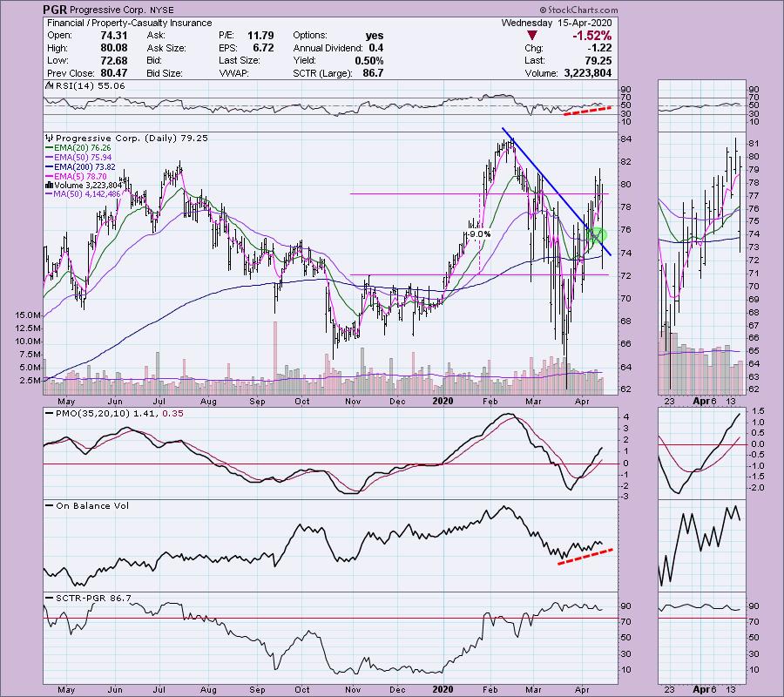Click the VWAP label
784x697 pixels.
[x=234, y=73]
